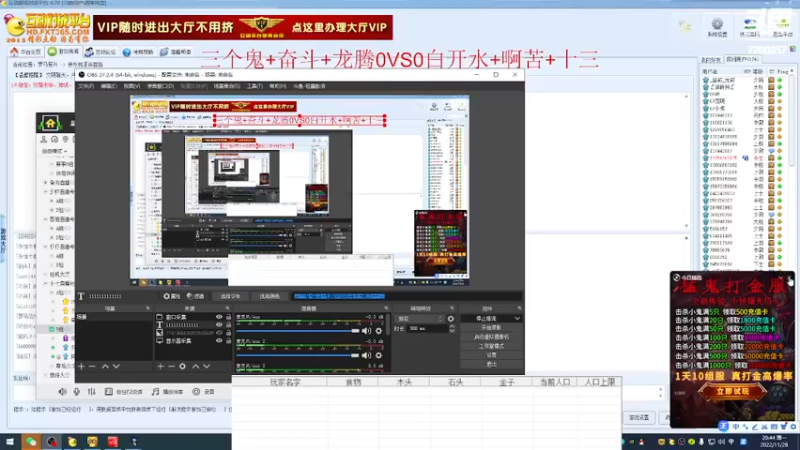
Task: Open 系统设置 gear in platform header
Action: click(717, 27)
